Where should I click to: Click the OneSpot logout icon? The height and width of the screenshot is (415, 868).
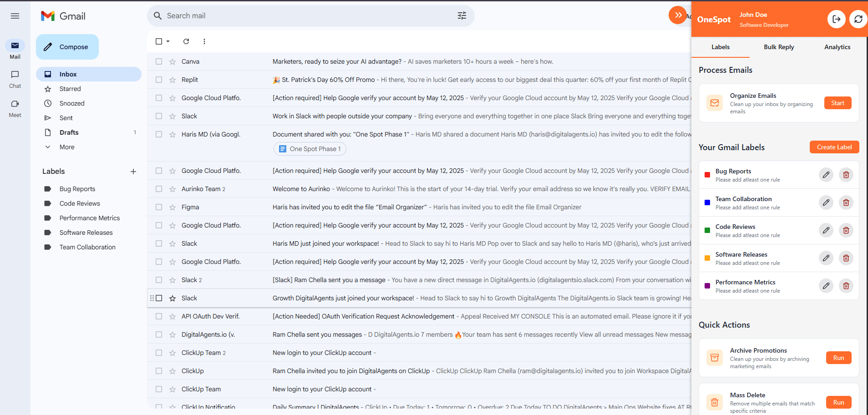tap(836, 19)
